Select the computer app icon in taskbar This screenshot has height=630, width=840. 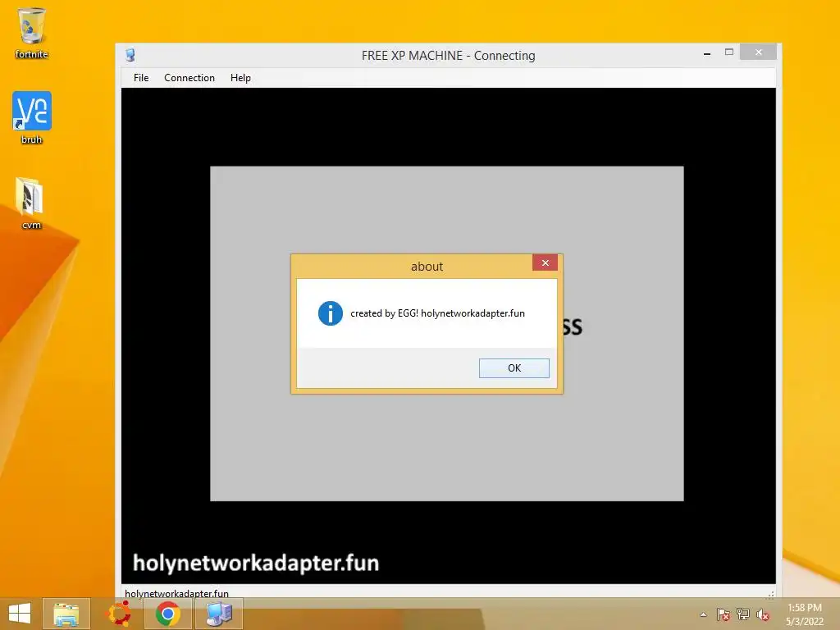tap(219, 614)
